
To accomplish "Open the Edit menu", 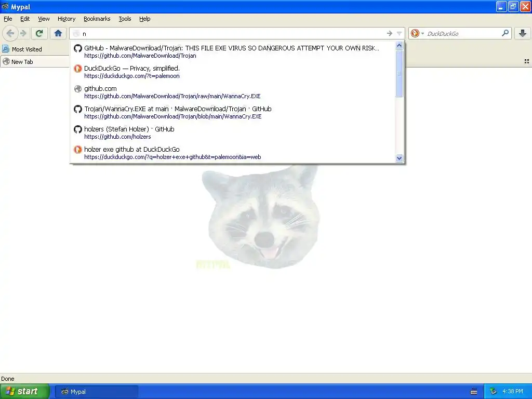I will pos(25,19).
